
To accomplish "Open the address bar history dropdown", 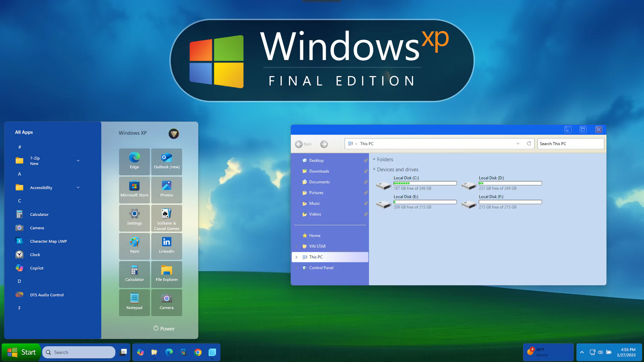I will (518, 143).
